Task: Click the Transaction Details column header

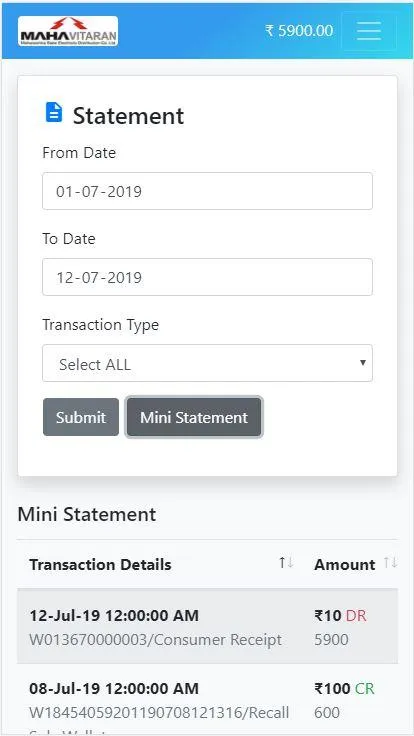Action: coord(100,564)
